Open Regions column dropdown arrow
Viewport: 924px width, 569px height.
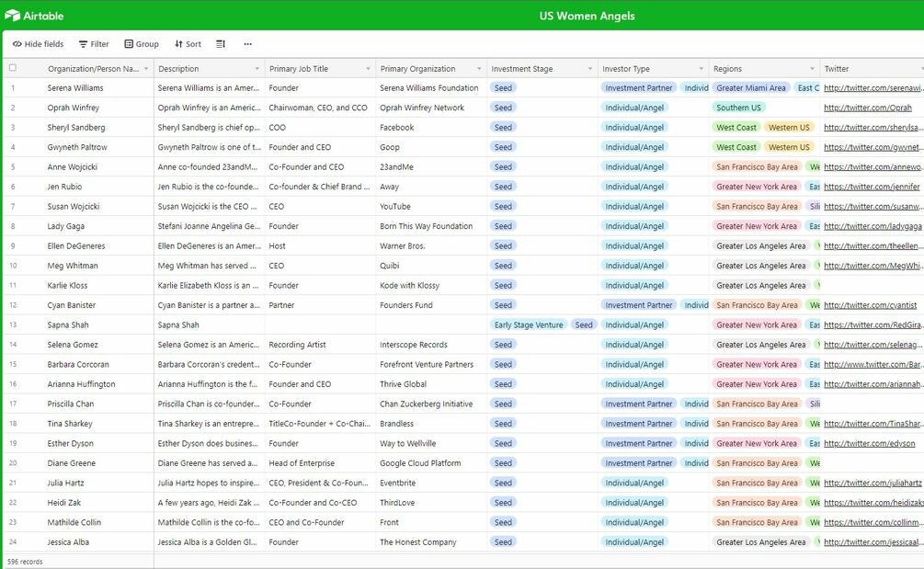pyautogui.click(x=812, y=69)
